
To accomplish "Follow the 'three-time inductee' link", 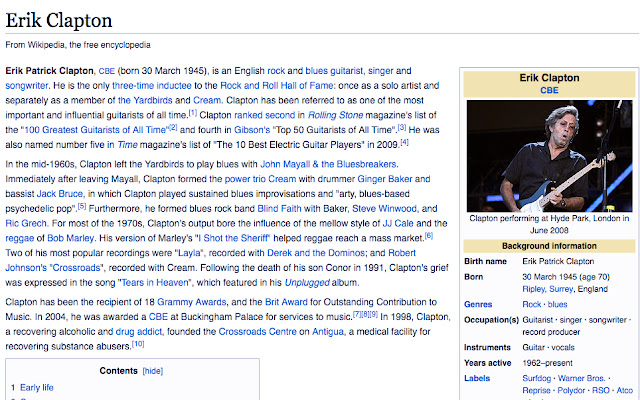I will point(151,86).
